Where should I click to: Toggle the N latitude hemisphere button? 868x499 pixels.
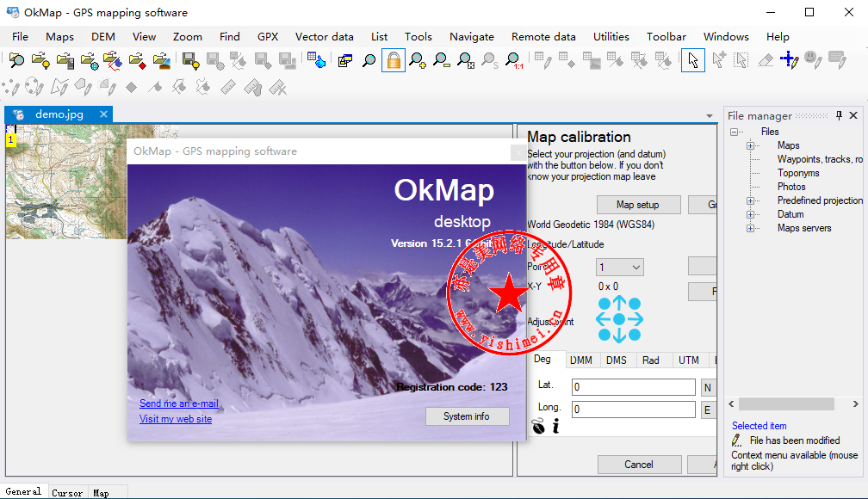coord(708,387)
